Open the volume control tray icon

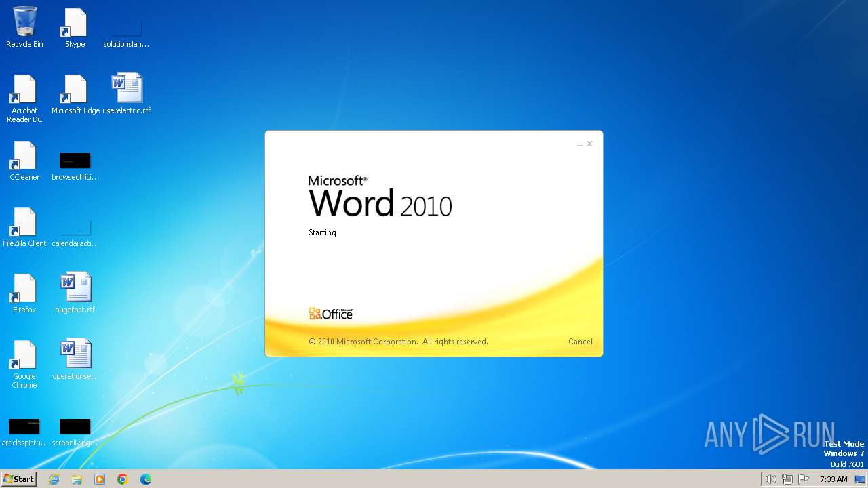point(770,479)
